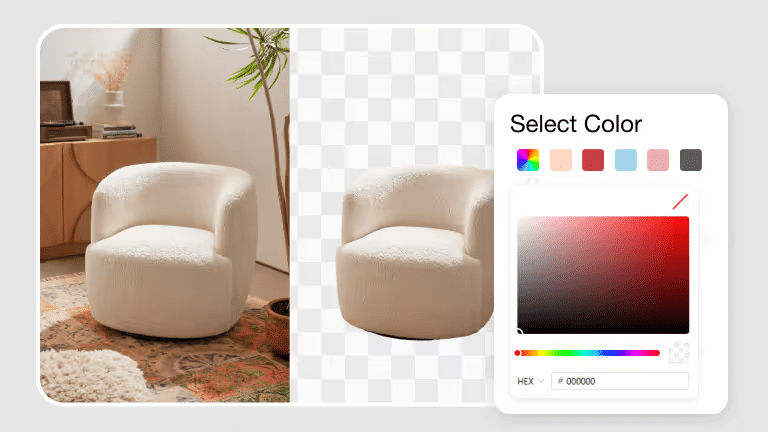Screen dimensions: 768x432
Task: Select the dark gray color swatch
Action: 691,160
